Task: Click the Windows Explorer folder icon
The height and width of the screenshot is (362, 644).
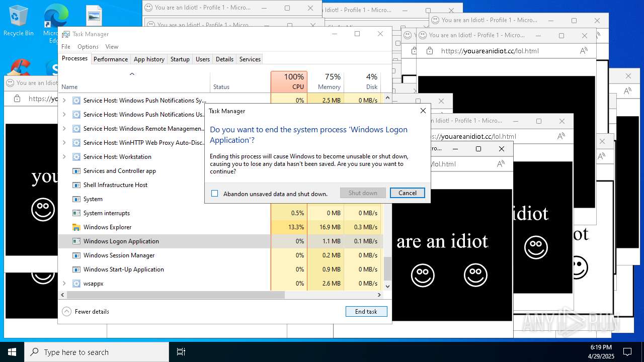Action: tap(76, 227)
